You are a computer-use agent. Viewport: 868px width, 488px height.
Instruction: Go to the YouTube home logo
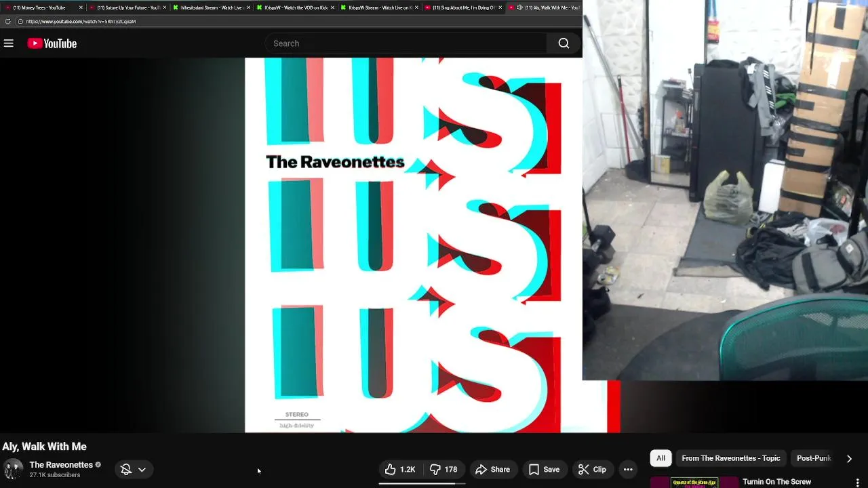click(52, 43)
